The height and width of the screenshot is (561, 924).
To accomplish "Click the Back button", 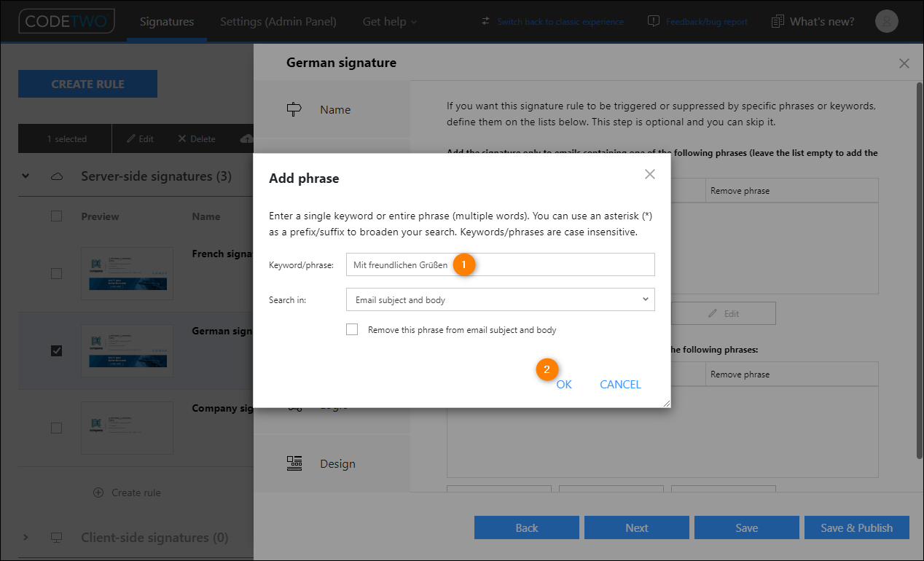I will coord(527,527).
